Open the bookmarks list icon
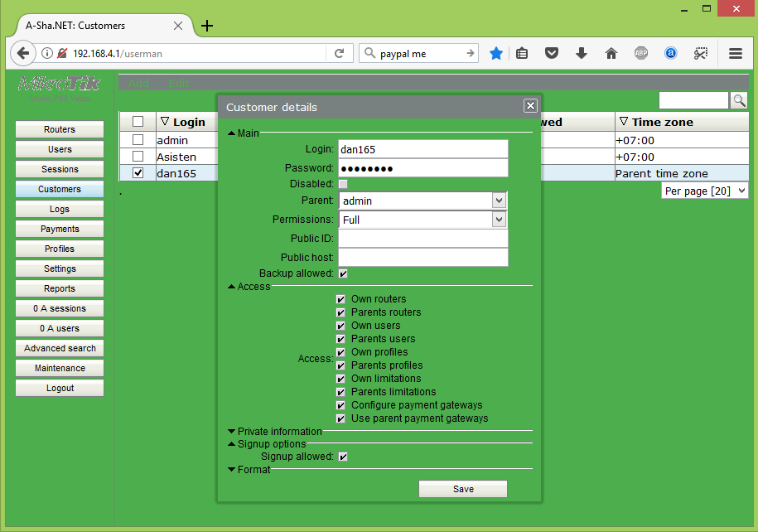Viewport: 758px width, 532px height. 522,53
